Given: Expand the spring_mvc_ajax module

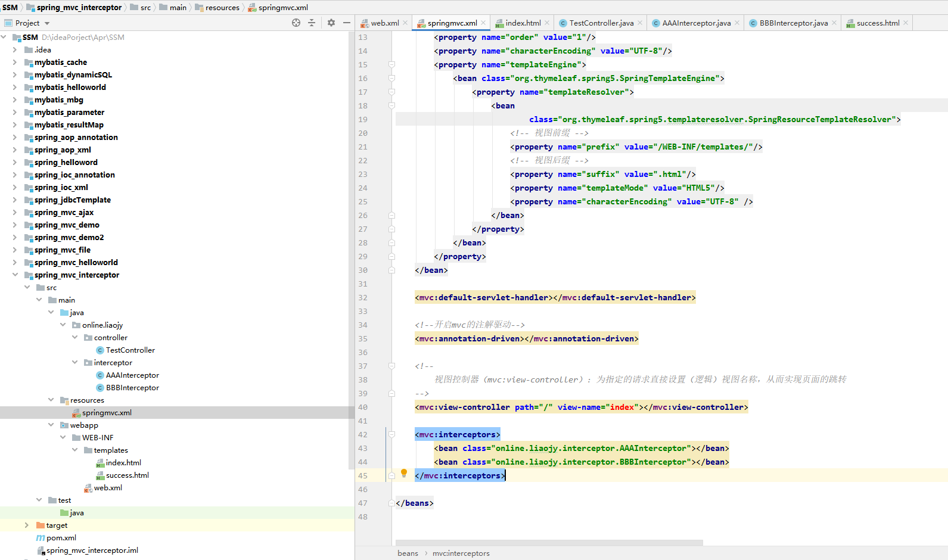Looking at the screenshot, I should pyautogui.click(x=15, y=213).
